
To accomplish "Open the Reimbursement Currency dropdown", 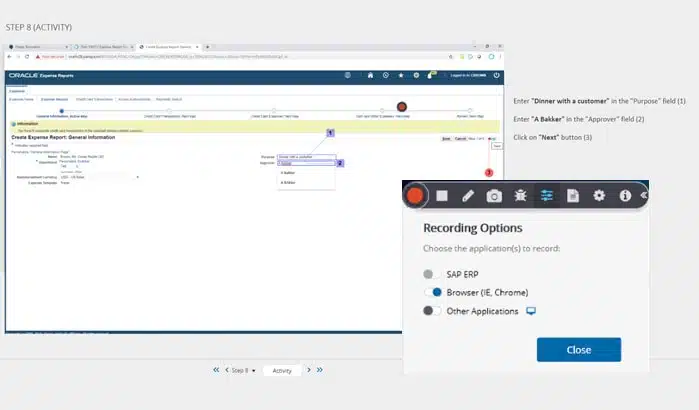I will 99,177.
